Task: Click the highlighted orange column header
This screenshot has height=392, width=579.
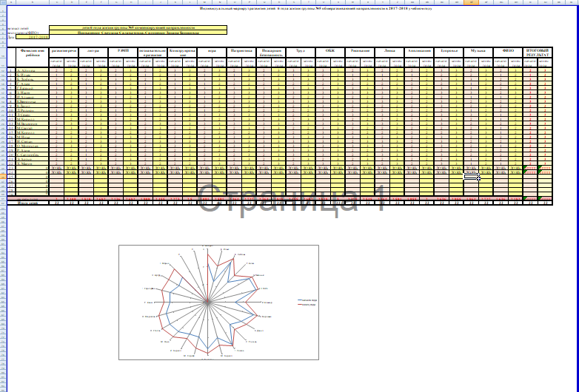Action: pos(471,2)
